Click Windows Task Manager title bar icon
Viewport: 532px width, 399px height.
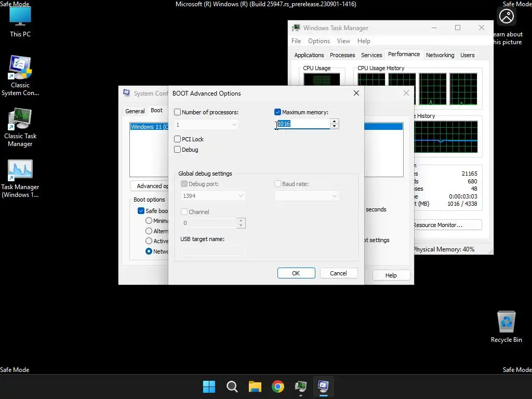coord(296,28)
